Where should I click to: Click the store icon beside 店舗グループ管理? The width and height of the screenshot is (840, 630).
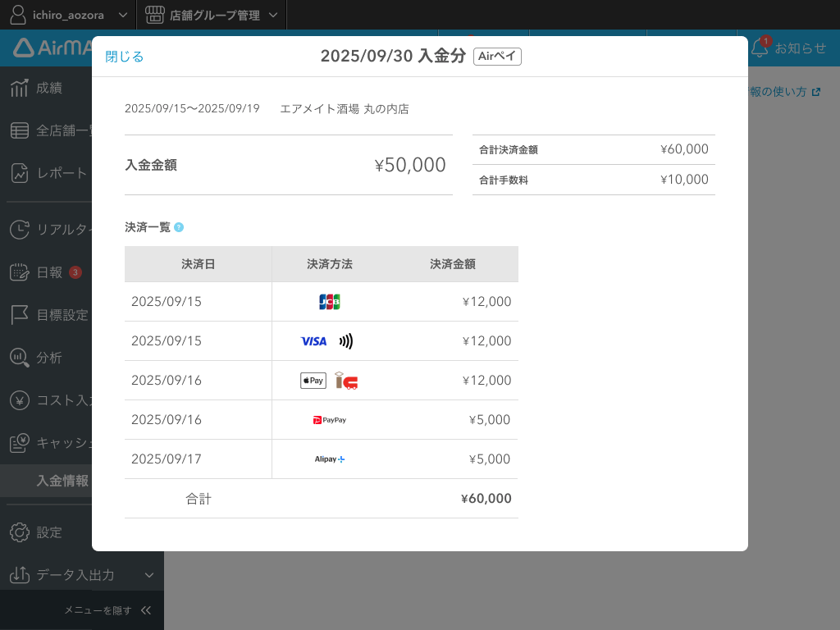tap(155, 15)
